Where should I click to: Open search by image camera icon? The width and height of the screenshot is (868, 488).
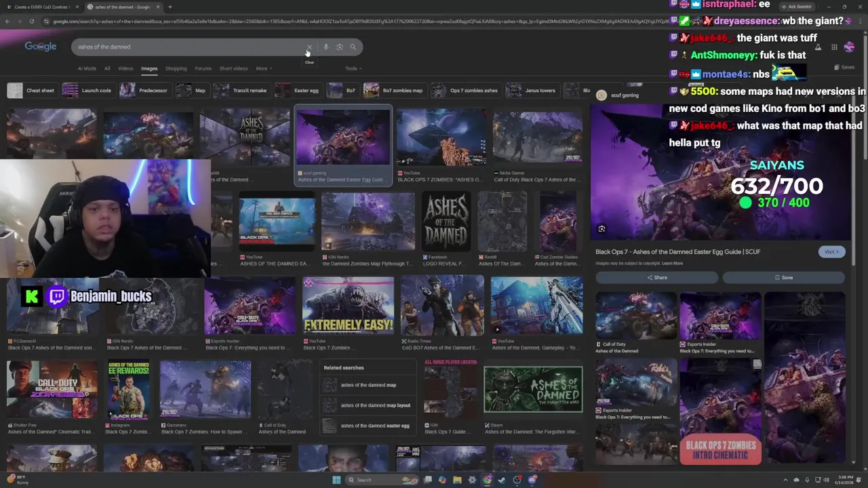coord(340,47)
